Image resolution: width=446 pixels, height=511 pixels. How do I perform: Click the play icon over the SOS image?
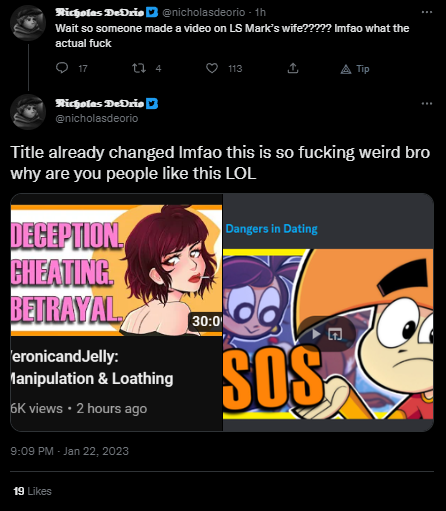point(315,334)
